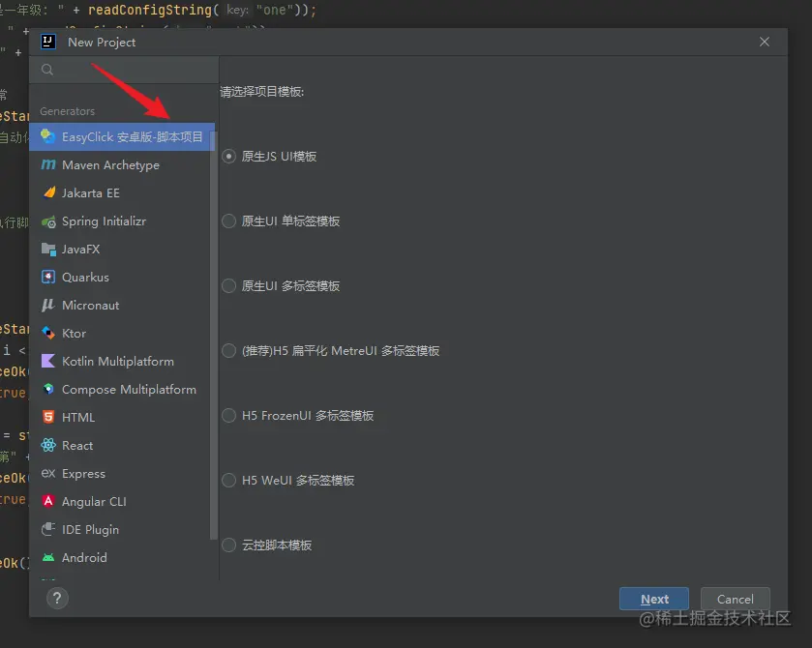Viewport: 812px width, 648px height.
Task: Click the Micronaut icon
Action: point(48,305)
